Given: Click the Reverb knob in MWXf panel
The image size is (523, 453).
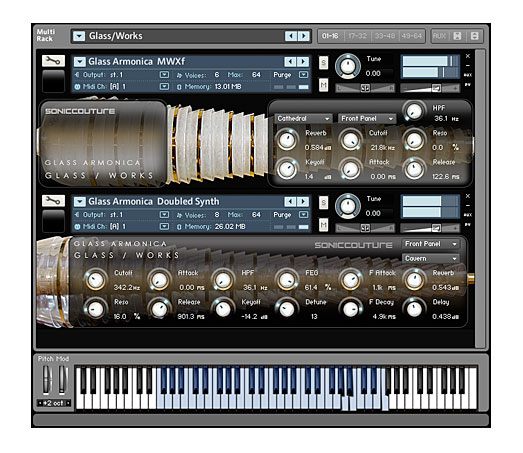Looking at the screenshot, I should point(287,140).
